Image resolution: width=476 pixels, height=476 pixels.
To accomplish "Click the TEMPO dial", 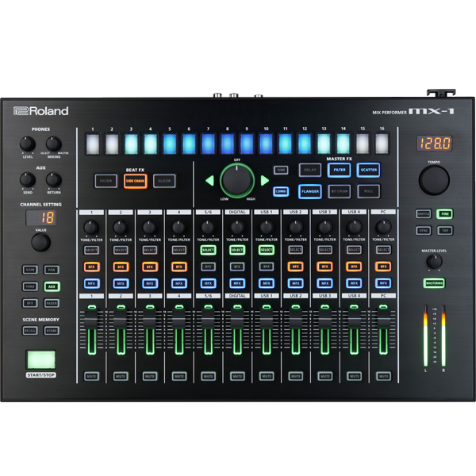I will pyautogui.click(x=434, y=180).
